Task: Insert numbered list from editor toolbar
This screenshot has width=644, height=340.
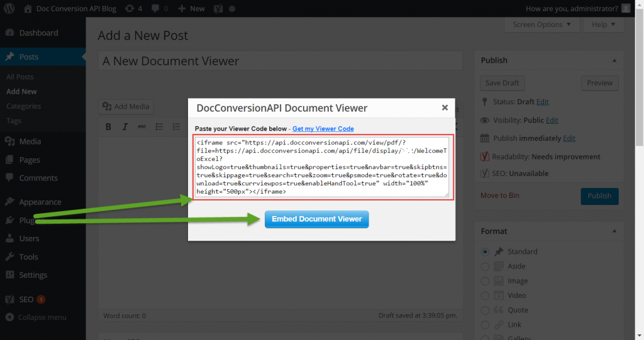Action: tap(176, 126)
